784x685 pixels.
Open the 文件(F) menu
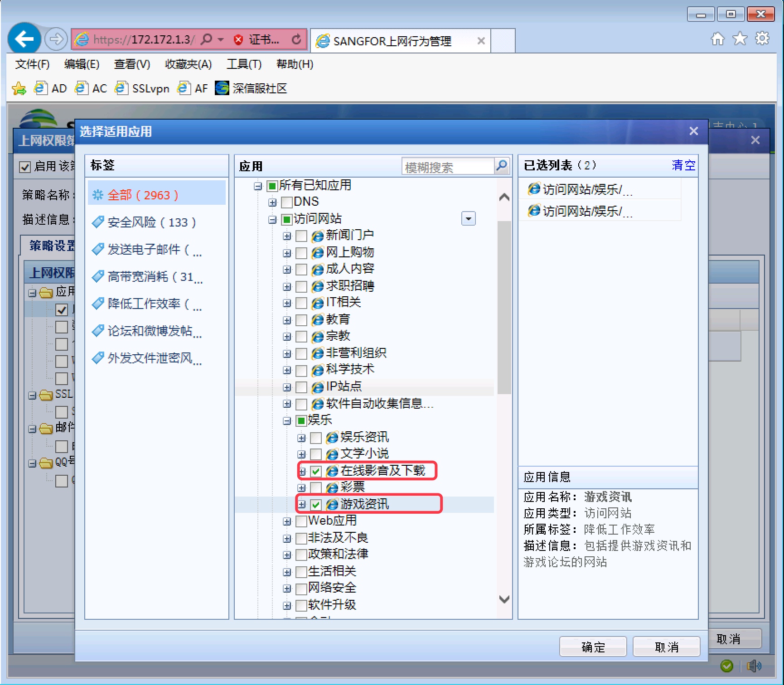tap(32, 64)
